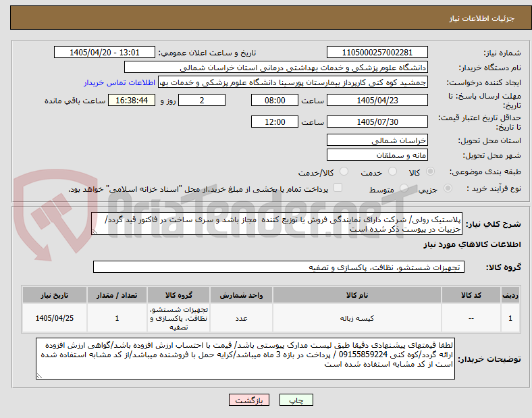The height and width of the screenshot is (418, 532).
Task: Click the کیسه زباله item cell
Action: coord(357,318)
